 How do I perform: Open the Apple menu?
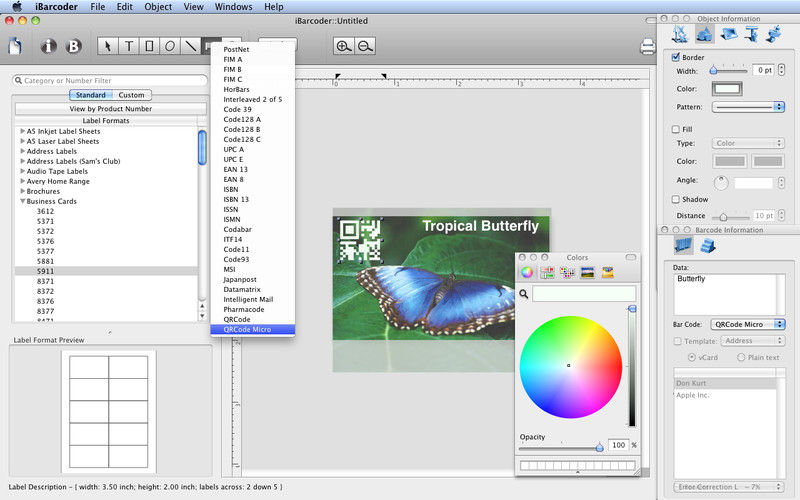click(x=17, y=7)
